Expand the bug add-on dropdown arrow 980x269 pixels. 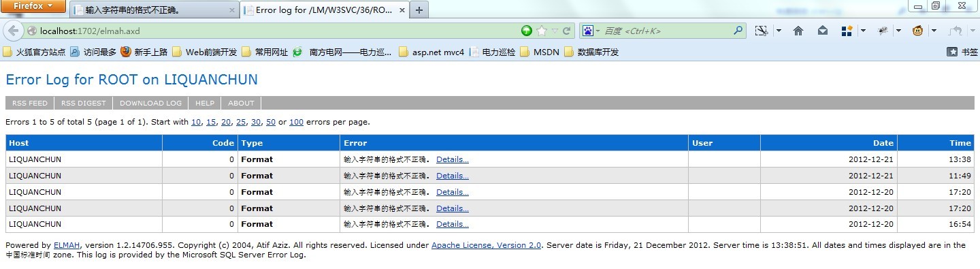click(x=898, y=31)
